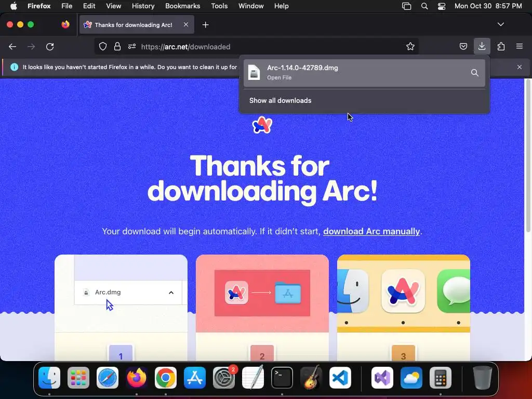Click the step 3 Dock illustration card
The width and height of the screenshot is (532, 399).
pos(404,308)
